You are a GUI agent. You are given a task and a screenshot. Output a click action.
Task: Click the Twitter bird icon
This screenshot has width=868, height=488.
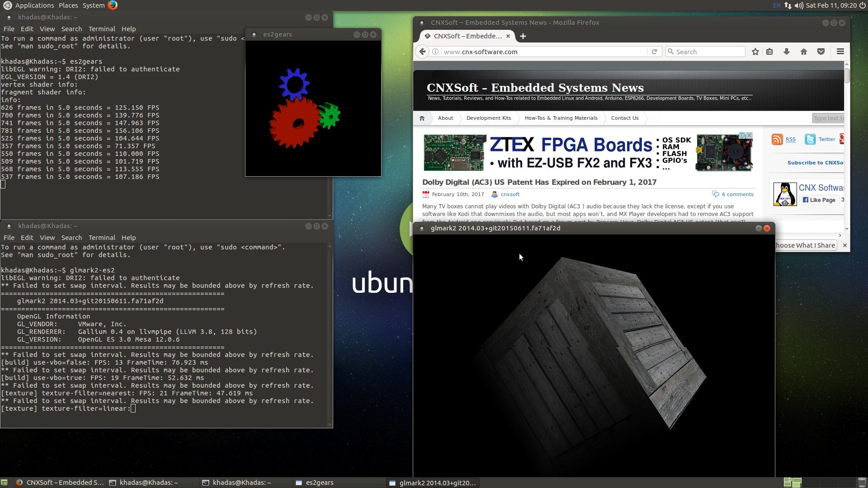coord(810,139)
